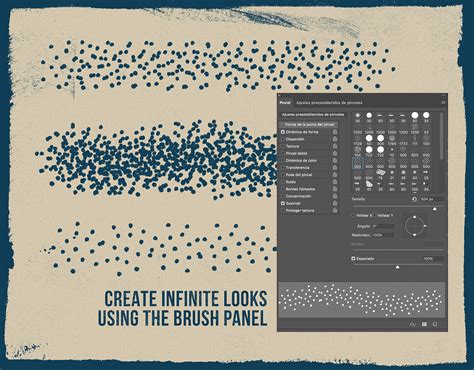
Task: Click the brush stroke preview area
Action: pyautogui.click(x=362, y=300)
